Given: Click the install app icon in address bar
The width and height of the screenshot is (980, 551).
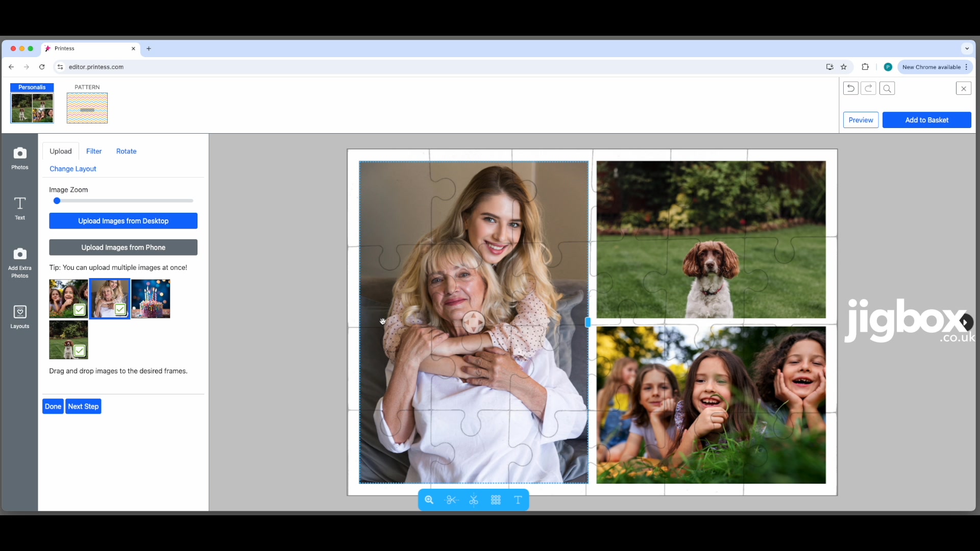Looking at the screenshot, I should [830, 67].
